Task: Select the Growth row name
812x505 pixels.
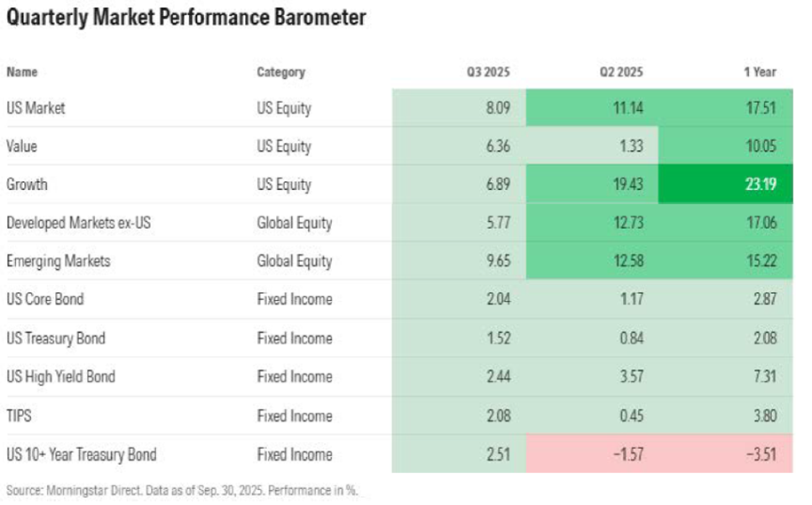Action: click(x=27, y=185)
